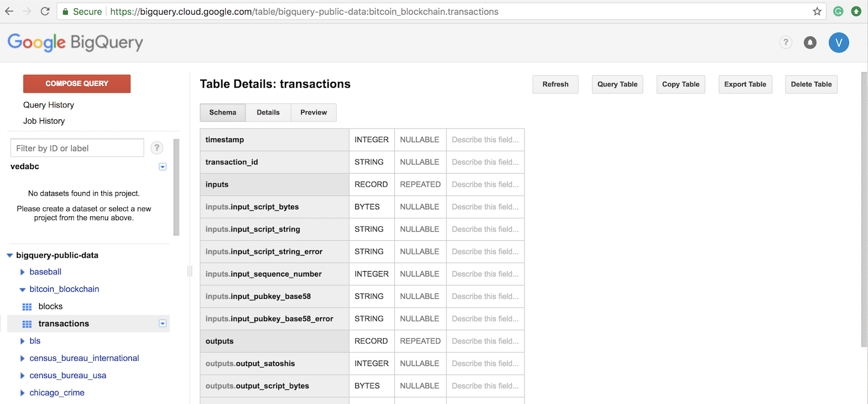Click the filter help question icon

[157, 148]
